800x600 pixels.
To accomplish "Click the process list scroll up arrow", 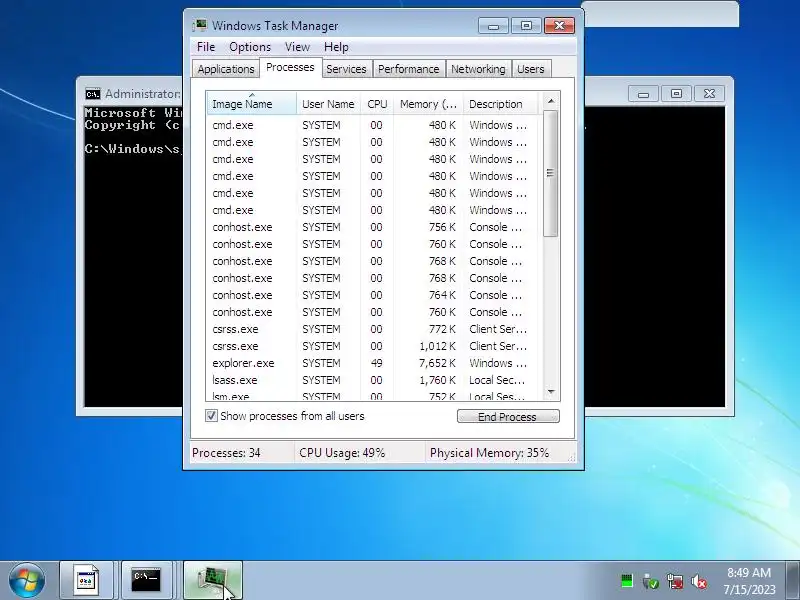I will (x=551, y=101).
